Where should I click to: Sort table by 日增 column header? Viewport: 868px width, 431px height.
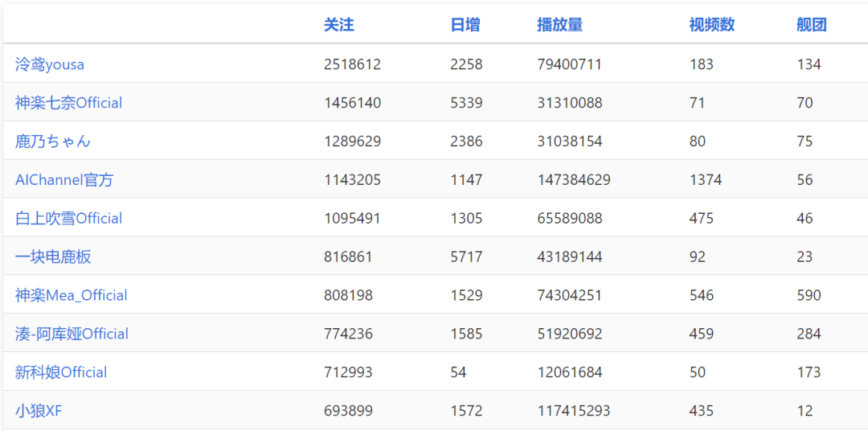click(465, 25)
